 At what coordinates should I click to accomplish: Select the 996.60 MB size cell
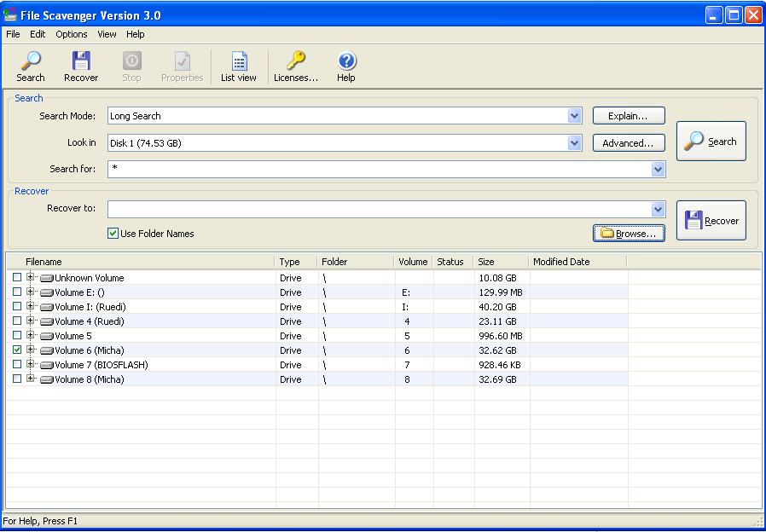tap(502, 336)
